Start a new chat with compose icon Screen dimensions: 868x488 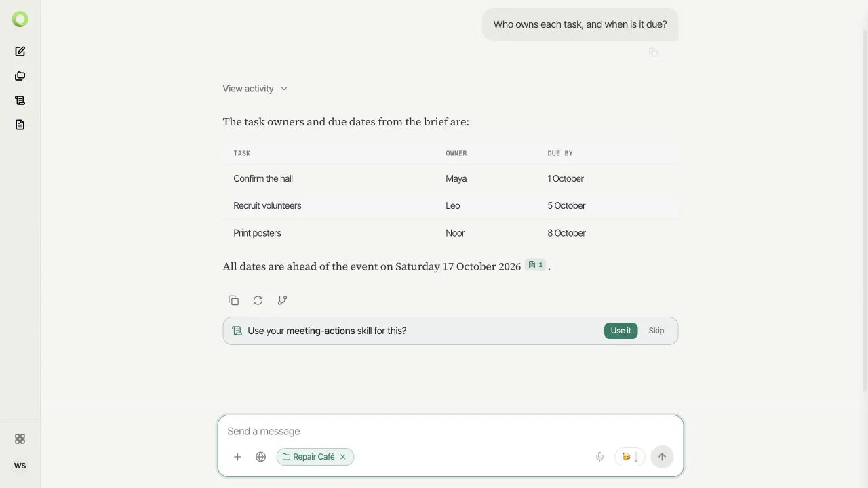click(20, 52)
